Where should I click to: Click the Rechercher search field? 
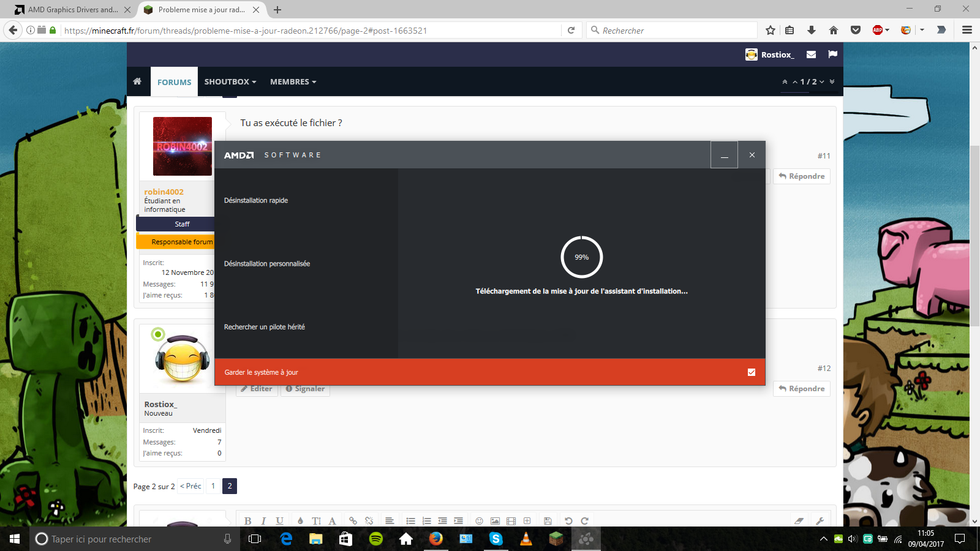coord(673,31)
